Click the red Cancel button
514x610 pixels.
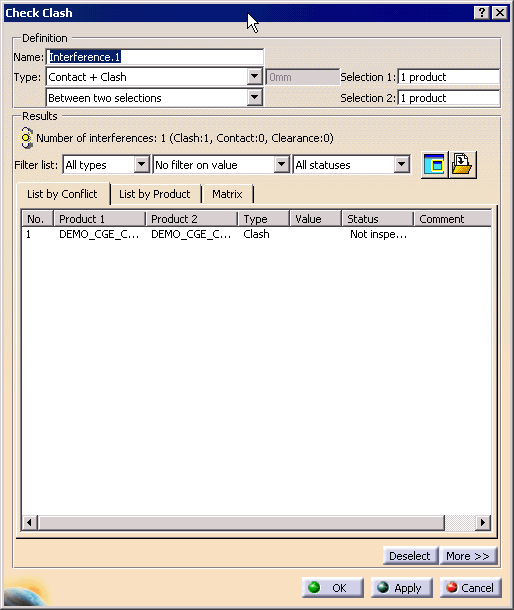click(x=471, y=587)
